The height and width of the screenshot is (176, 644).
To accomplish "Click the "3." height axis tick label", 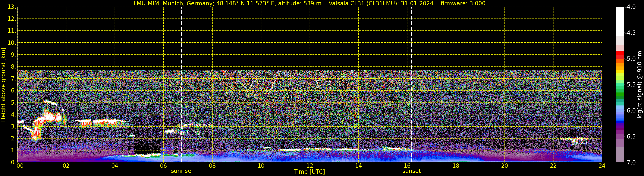I will pos(13,126).
